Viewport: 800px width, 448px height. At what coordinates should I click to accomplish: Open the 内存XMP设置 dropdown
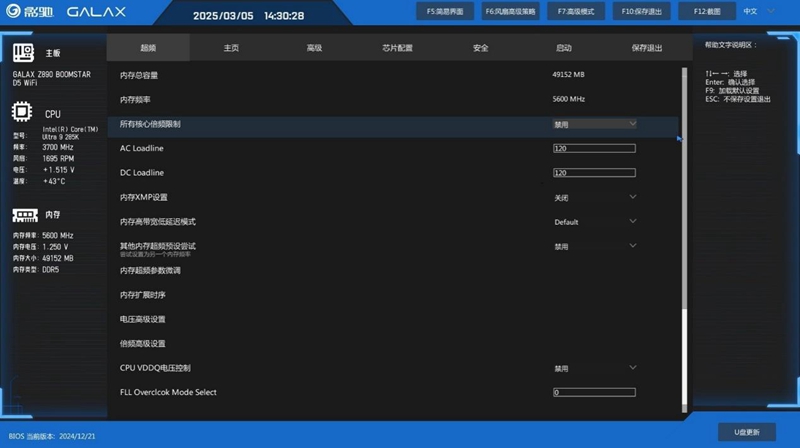(x=594, y=197)
